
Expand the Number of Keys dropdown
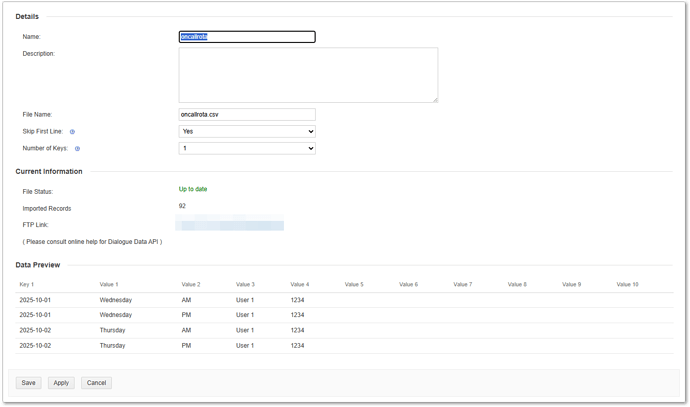[247, 148]
